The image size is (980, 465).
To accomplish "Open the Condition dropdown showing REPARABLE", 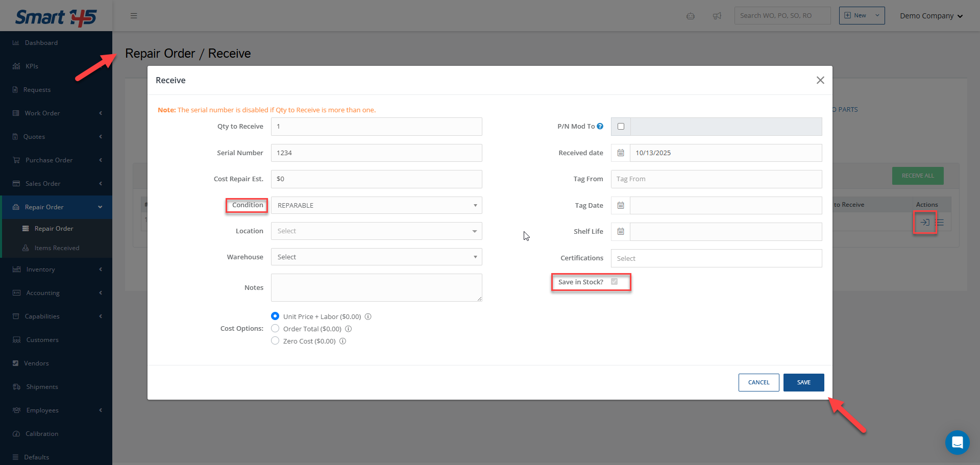I will tap(376, 205).
